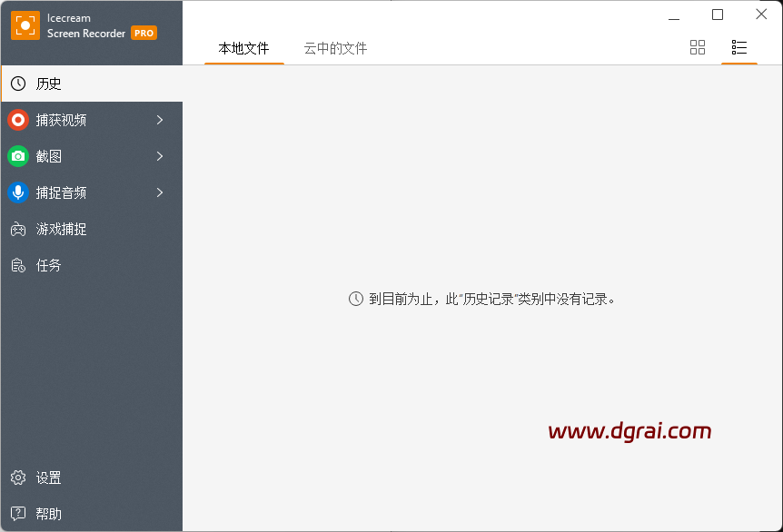Open the 历史 history clock icon
This screenshot has width=783, height=532.
[18, 84]
